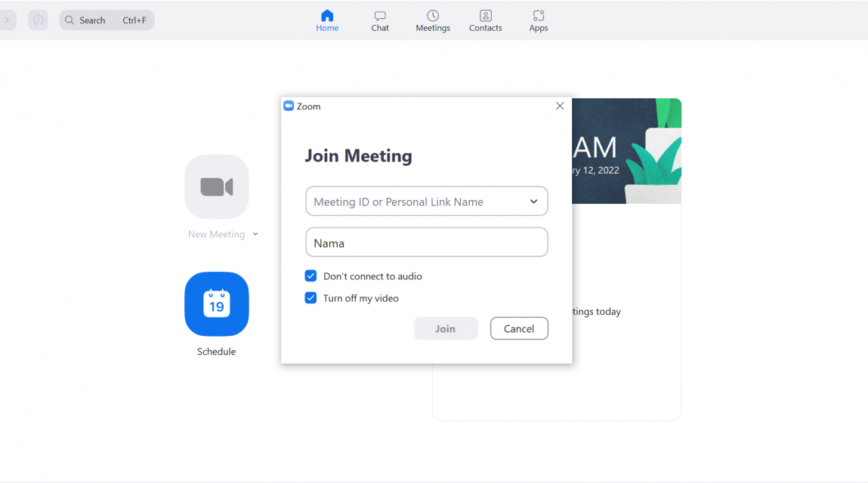This screenshot has height=483, width=868.
Task: Open the Contacts icon
Action: pos(486,16)
